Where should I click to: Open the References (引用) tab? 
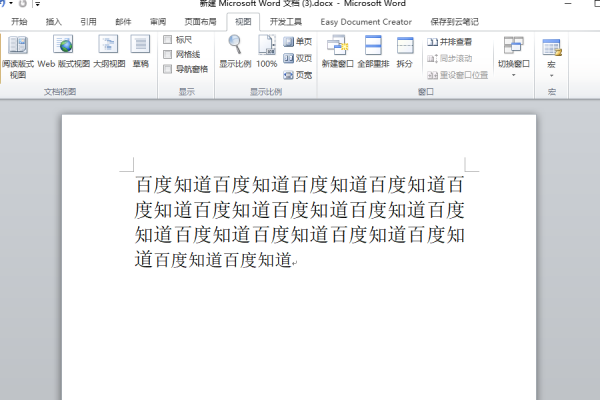click(x=88, y=22)
